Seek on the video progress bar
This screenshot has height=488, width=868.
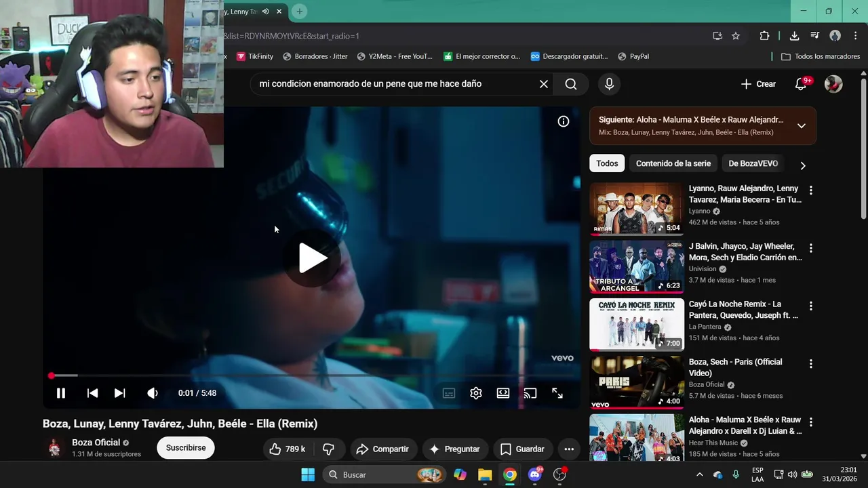point(313,375)
